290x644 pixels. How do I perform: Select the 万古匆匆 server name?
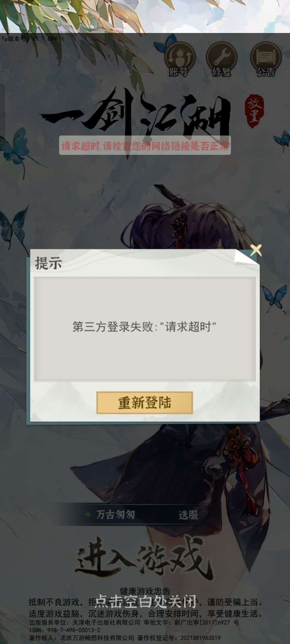[116, 514]
